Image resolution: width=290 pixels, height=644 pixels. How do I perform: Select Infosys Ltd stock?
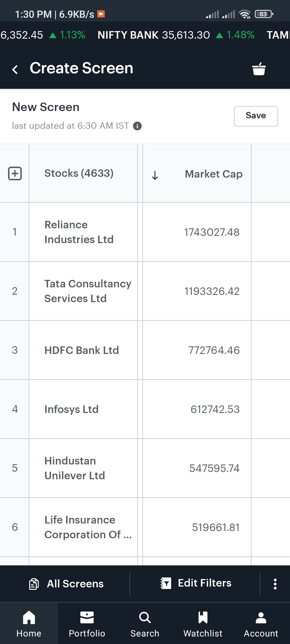[x=71, y=409]
